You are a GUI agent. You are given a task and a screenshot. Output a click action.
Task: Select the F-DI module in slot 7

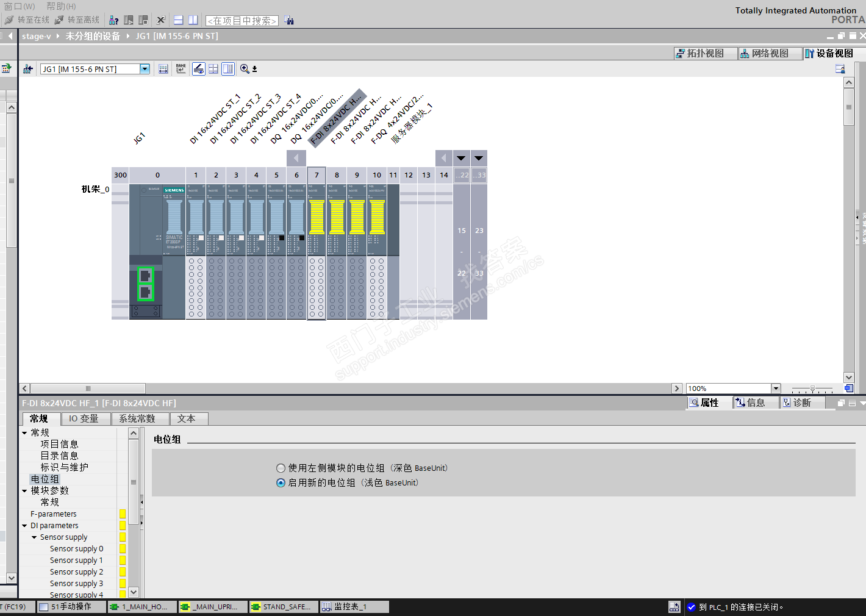317,251
